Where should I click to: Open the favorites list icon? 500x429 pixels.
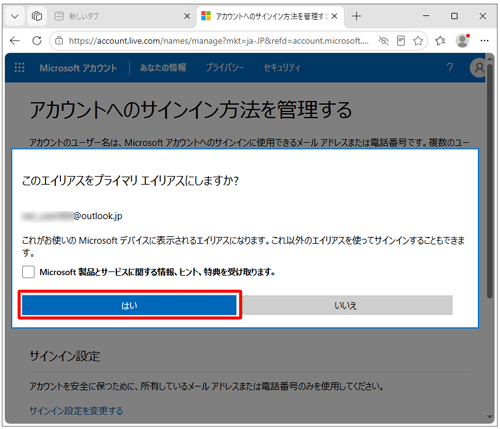440,41
